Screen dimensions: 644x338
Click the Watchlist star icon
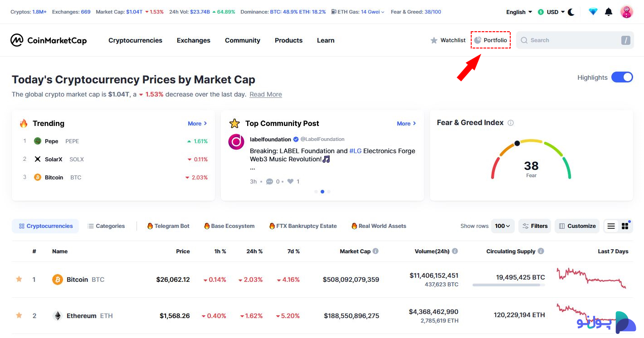[x=434, y=40]
